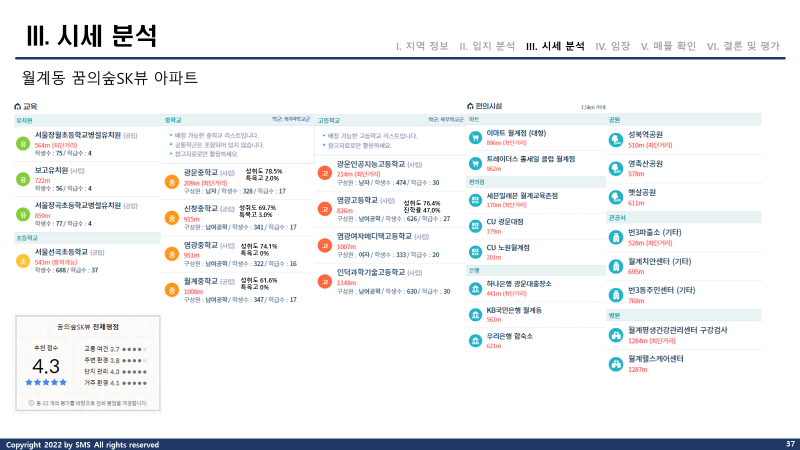Click the 햇살공원 park icon
The image size is (800, 450).
tap(616, 197)
